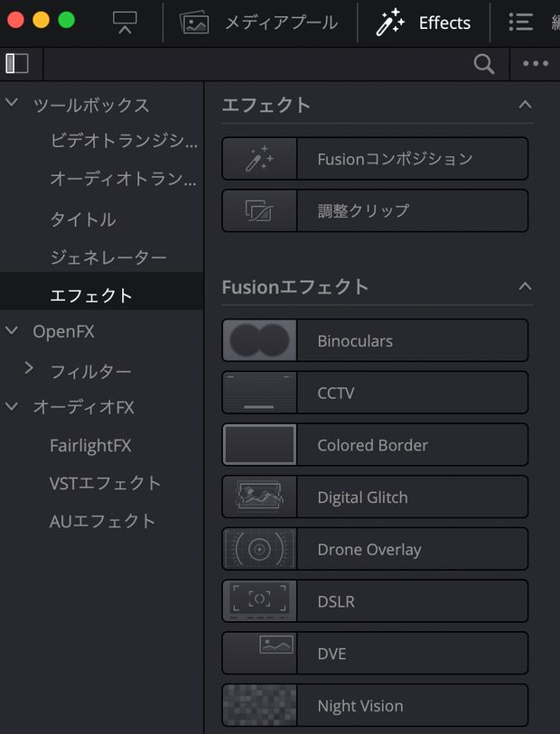Collapse the Fusionエフェクト group
This screenshot has width=560, height=734.
[525, 286]
